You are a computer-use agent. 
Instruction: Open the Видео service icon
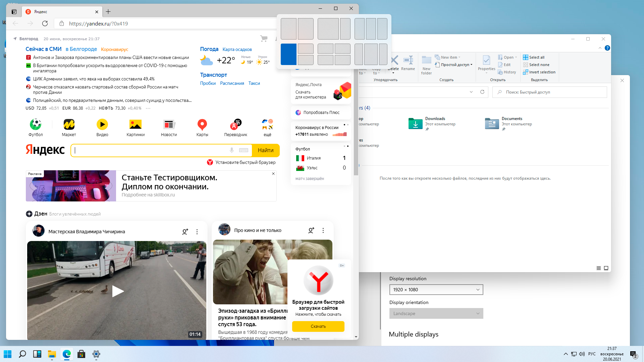pos(102,125)
